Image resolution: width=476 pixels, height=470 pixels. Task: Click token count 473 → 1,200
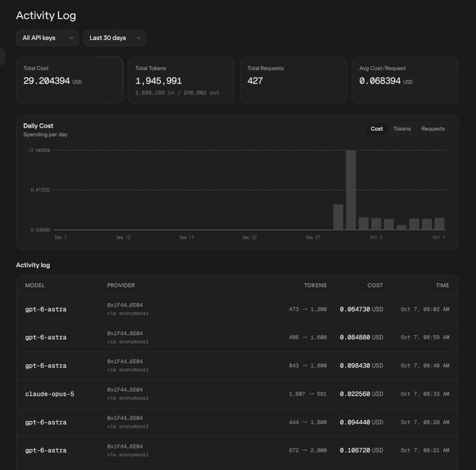[x=308, y=309]
